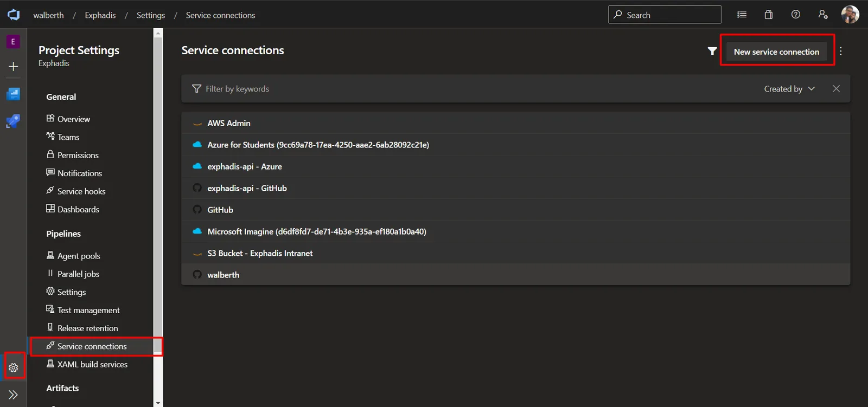Open the walberth service connection

[x=515, y=275]
